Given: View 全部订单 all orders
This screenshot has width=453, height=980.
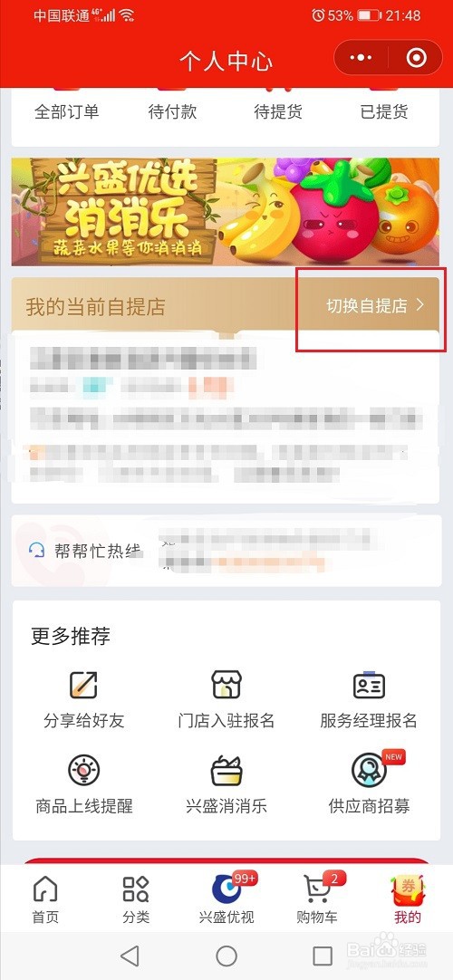Looking at the screenshot, I should (66, 112).
